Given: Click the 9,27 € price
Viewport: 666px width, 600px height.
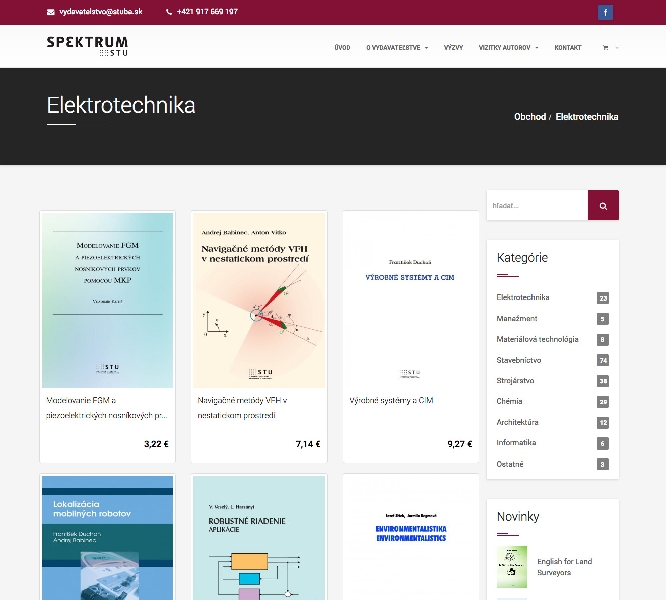Looking at the screenshot, I should (x=460, y=444).
